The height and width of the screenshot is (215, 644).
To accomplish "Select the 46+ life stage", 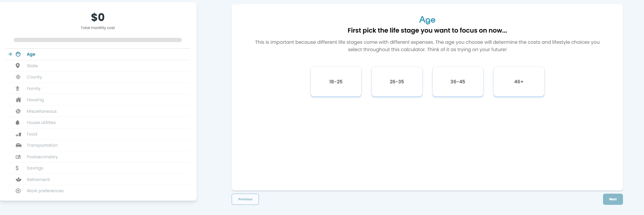I will pyautogui.click(x=519, y=82).
